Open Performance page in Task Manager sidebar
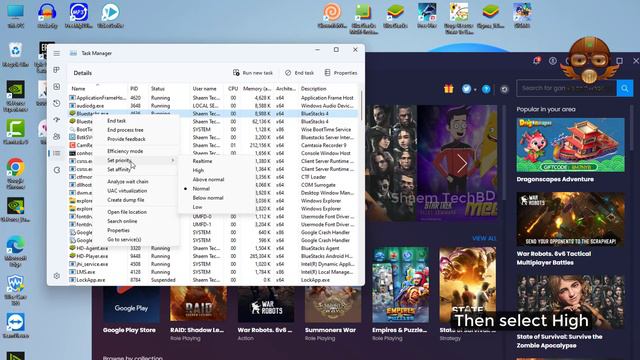 click(56, 87)
